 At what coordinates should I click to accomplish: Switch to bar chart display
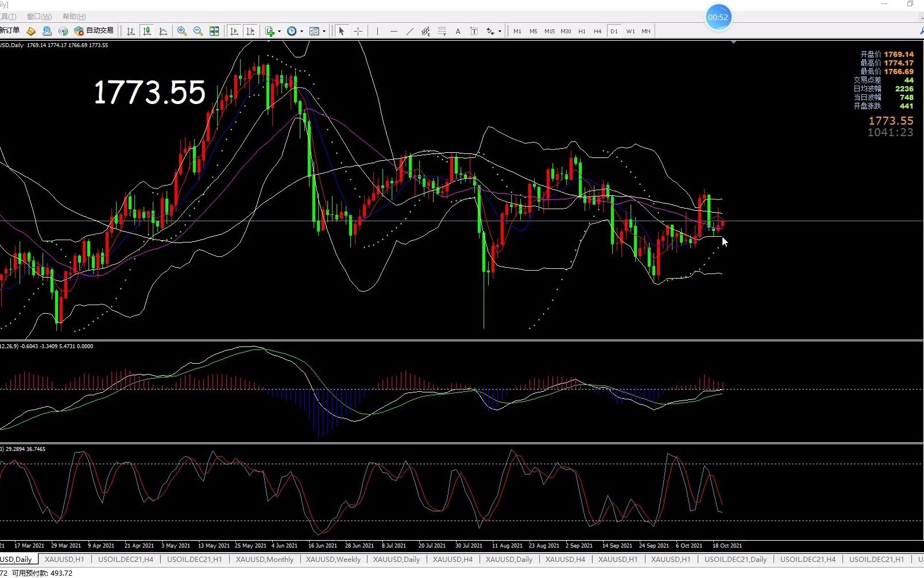pyautogui.click(x=131, y=31)
